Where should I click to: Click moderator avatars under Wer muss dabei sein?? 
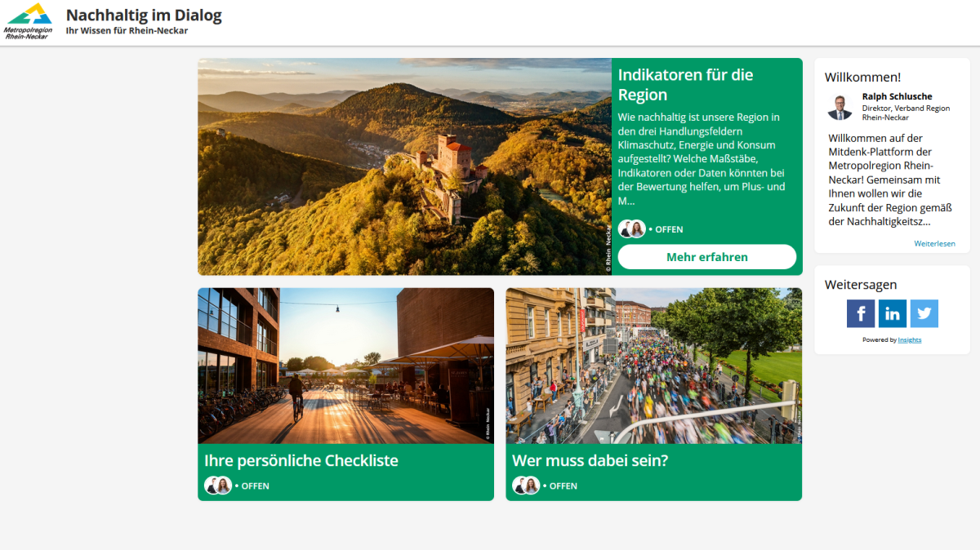[x=525, y=486]
